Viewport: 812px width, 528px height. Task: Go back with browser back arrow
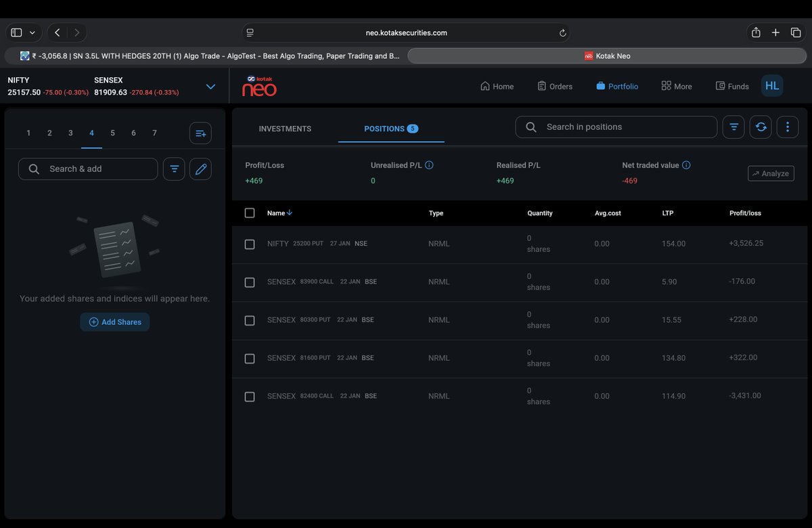click(x=58, y=32)
